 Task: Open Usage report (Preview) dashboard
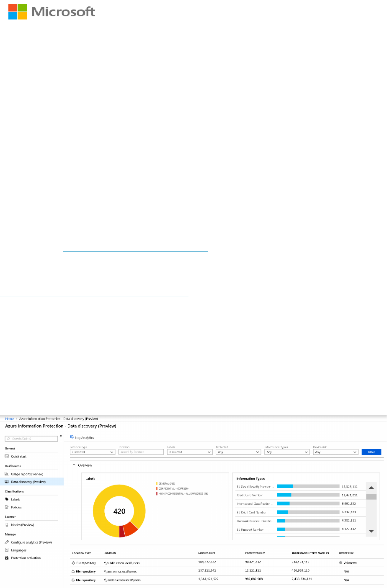point(27,474)
